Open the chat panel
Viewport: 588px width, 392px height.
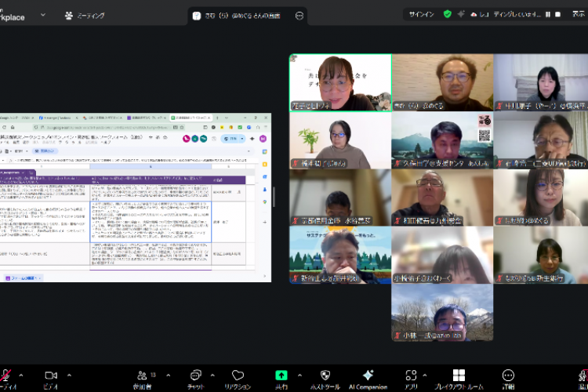coord(195,376)
